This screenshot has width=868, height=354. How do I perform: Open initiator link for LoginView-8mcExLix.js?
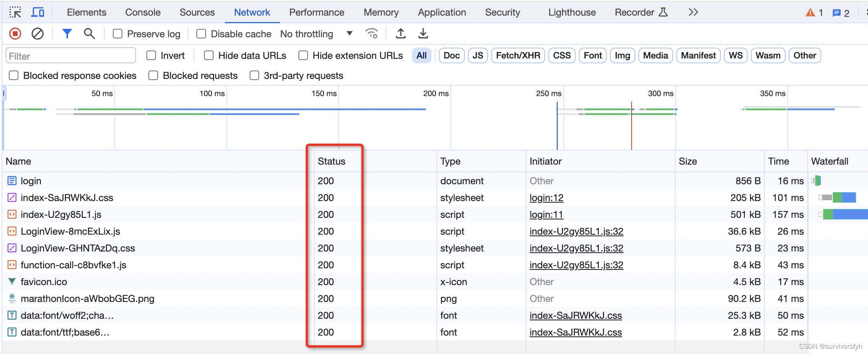[576, 231]
